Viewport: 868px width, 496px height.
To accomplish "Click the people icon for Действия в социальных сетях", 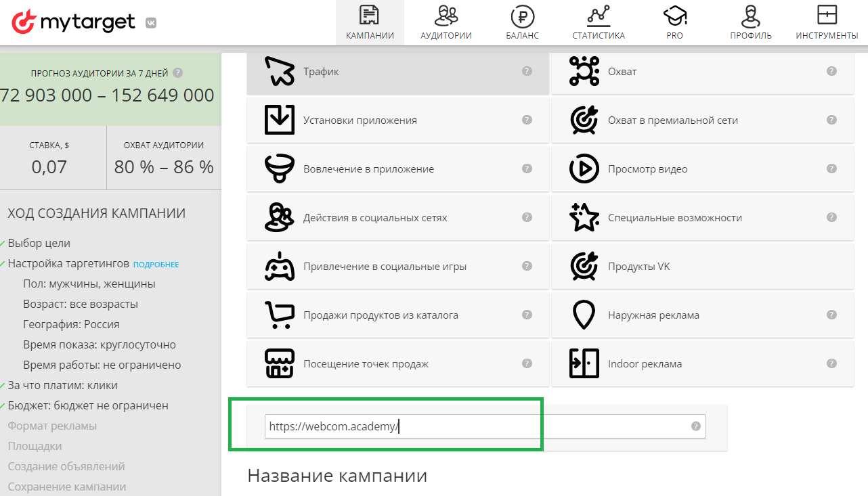I will [279, 217].
